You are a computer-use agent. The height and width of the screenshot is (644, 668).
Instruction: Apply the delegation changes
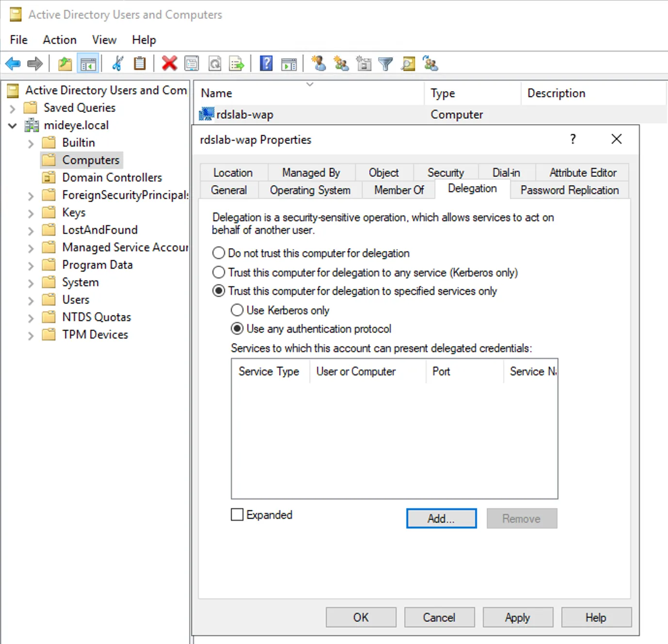(x=517, y=617)
